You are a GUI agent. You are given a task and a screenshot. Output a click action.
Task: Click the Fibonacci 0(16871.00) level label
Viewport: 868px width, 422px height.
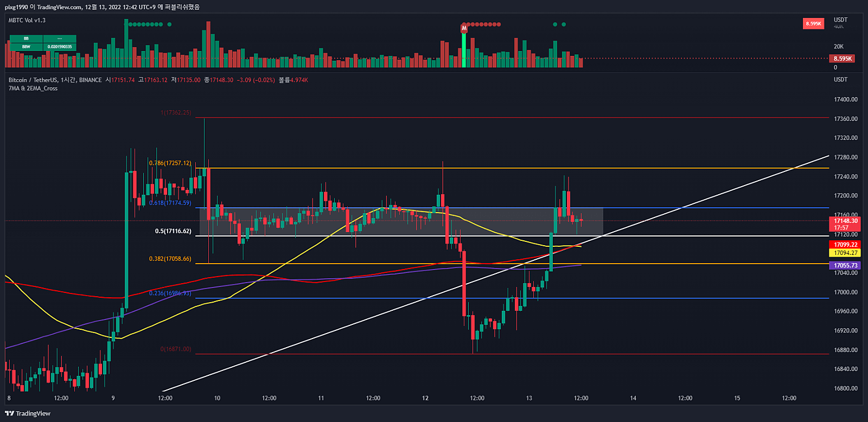176,349
